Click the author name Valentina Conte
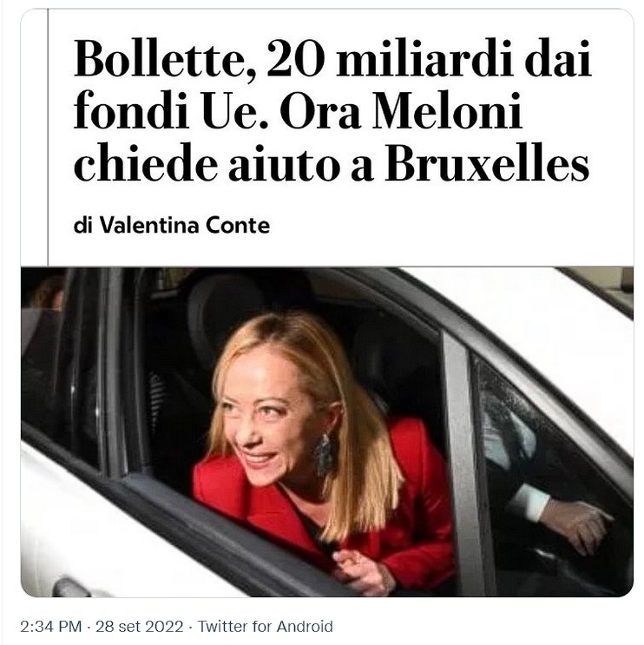This screenshot has width=644, height=645. click(x=185, y=226)
